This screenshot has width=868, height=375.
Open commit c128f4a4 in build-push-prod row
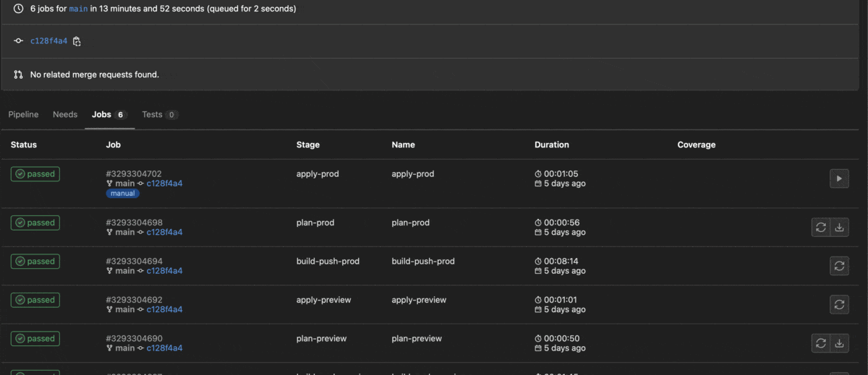point(164,271)
